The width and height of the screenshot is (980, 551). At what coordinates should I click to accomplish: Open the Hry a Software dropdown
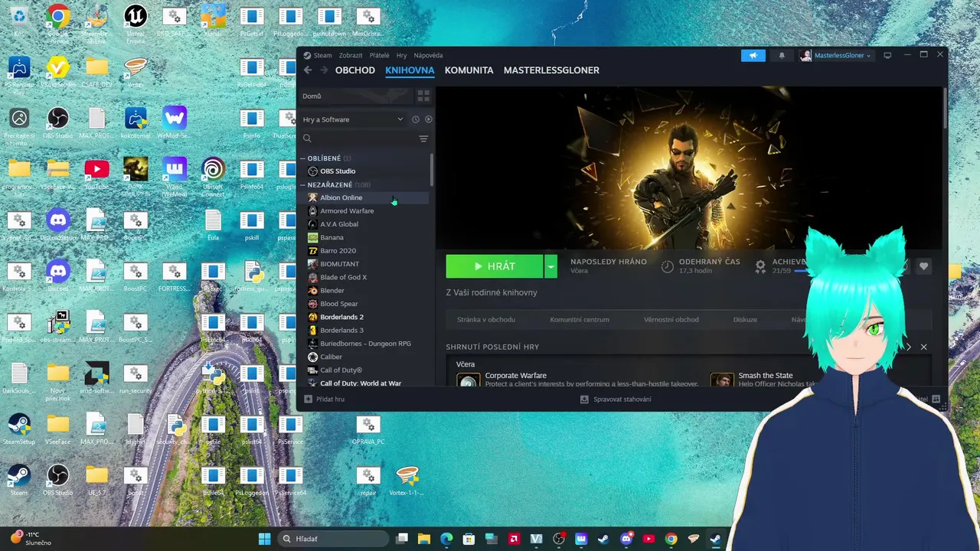point(353,119)
